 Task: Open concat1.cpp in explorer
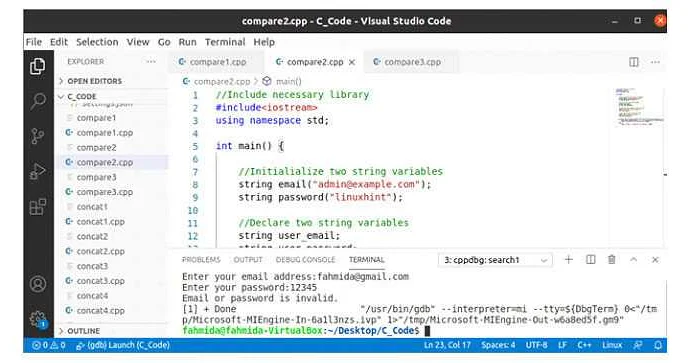112,221
